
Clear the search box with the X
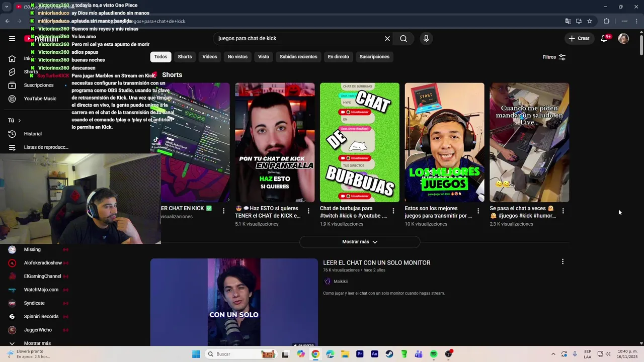click(387, 38)
